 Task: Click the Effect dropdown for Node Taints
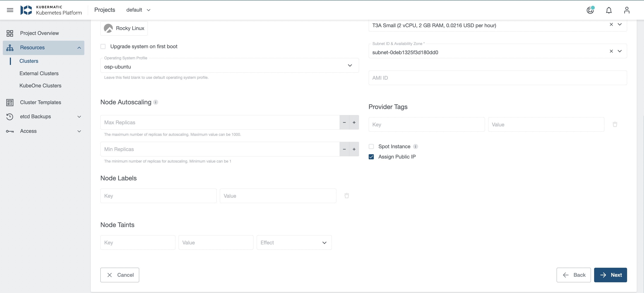[294, 242]
